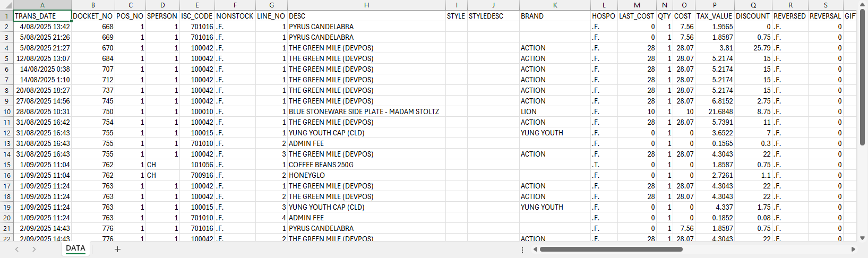Viewport: 868px width, 258px height.
Task: Click the previous sheet navigation arrow
Action: (x=17, y=249)
